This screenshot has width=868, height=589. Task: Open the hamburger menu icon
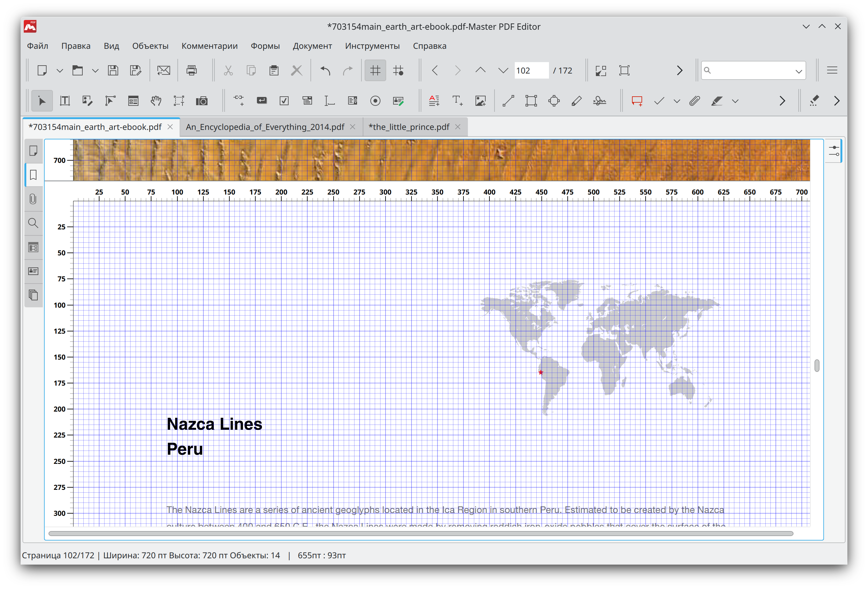click(x=832, y=70)
